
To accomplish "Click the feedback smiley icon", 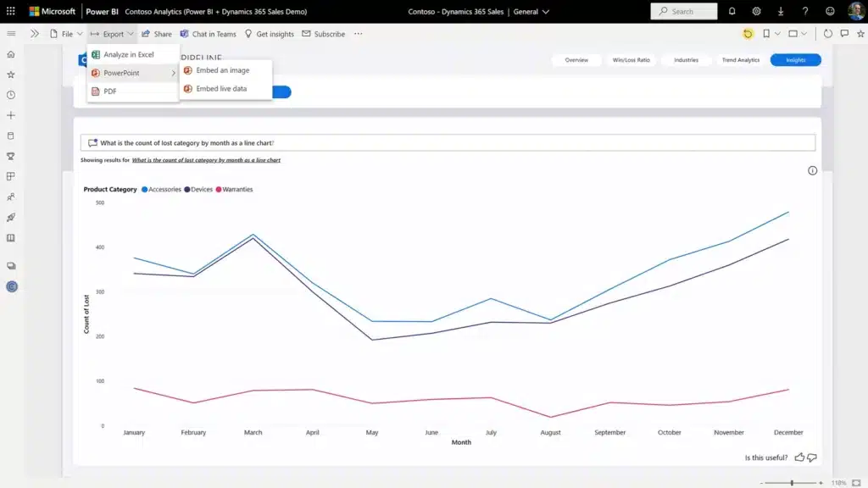I will [x=830, y=11].
